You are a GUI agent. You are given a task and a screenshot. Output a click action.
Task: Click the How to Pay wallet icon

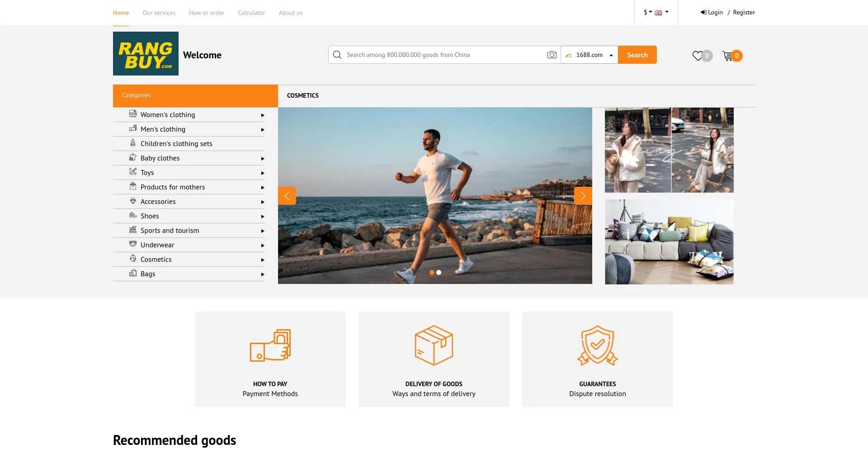coord(270,345)
